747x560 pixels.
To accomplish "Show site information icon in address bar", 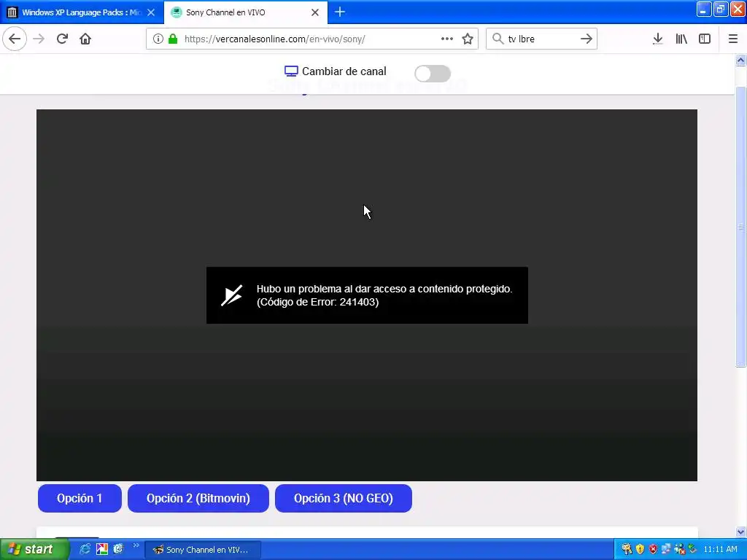I will pyautogui.click(x=158, y=39).
